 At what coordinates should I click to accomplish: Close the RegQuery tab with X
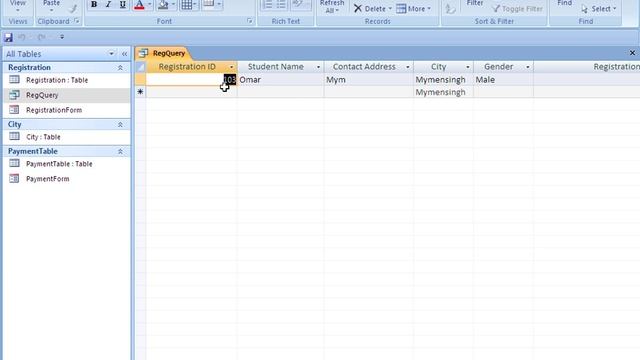[x=632, y=53]
